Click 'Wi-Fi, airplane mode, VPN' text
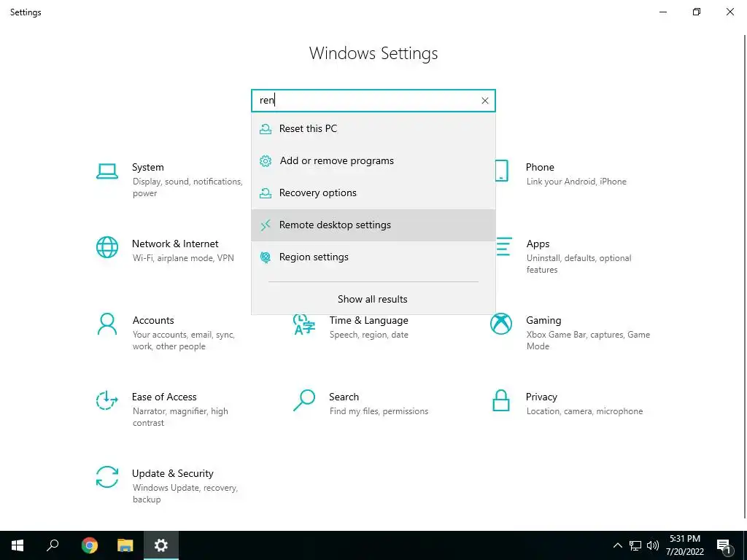The height and width of the screenshot is (560, 747). click(x=183, y=258)
